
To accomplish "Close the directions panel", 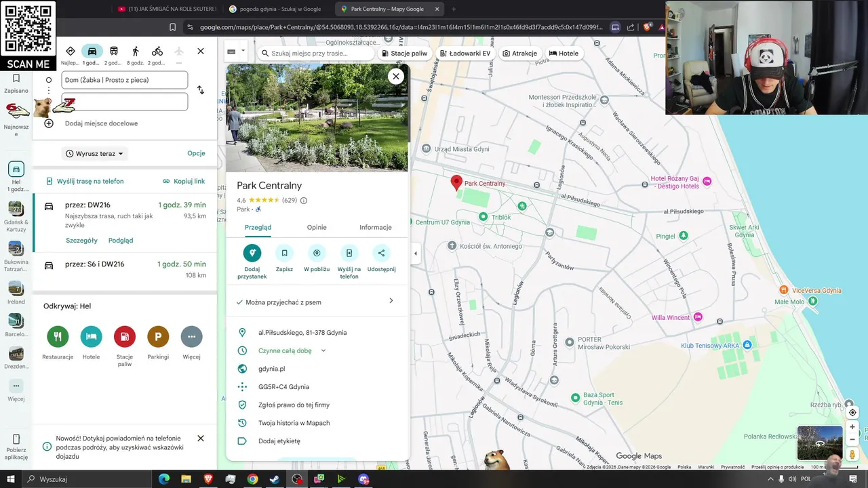I will (x=201, y=52).
